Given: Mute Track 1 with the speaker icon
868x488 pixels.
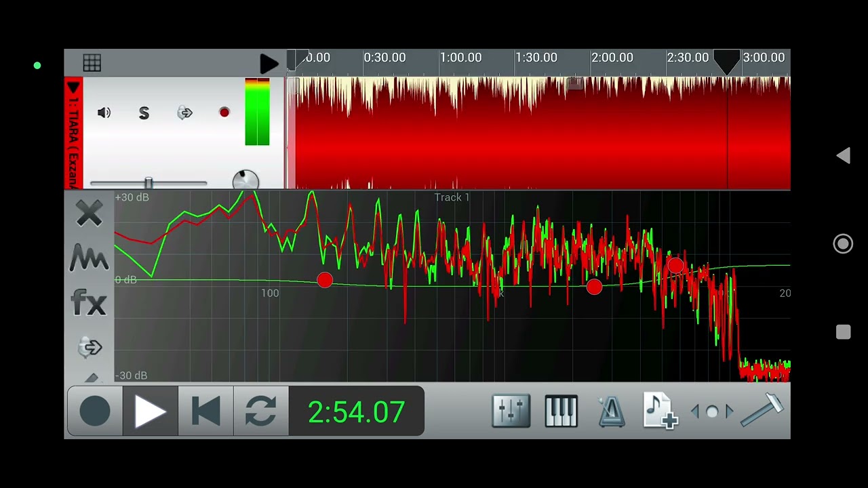Looking at the screenshot, I should click(x=104, y=113).
